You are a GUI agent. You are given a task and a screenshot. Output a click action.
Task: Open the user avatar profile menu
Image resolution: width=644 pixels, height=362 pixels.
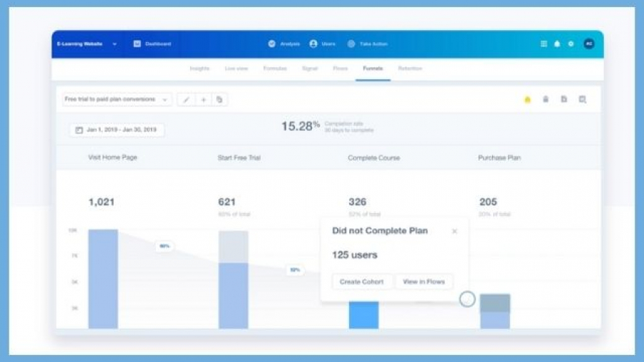point(588,44)
